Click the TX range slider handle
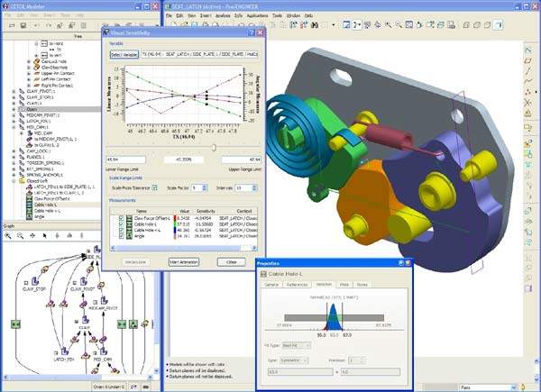 [214, 148]
